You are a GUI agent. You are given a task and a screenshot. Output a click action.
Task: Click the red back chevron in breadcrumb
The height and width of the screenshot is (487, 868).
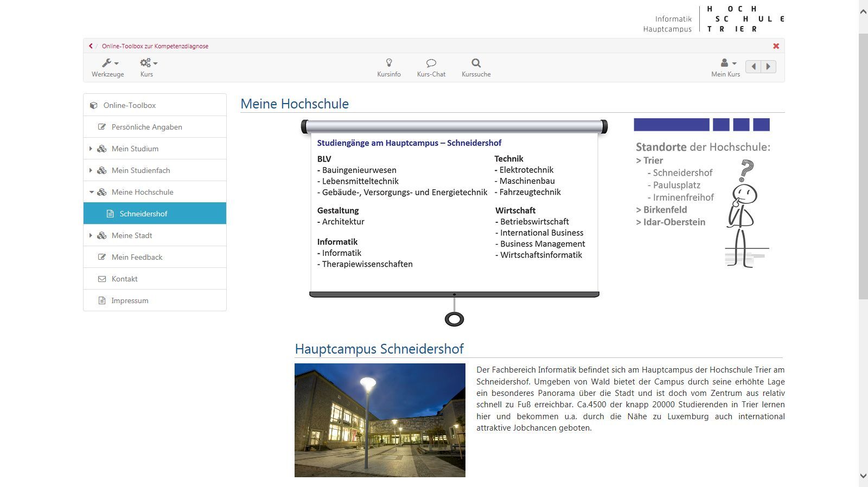click(91, 46)
